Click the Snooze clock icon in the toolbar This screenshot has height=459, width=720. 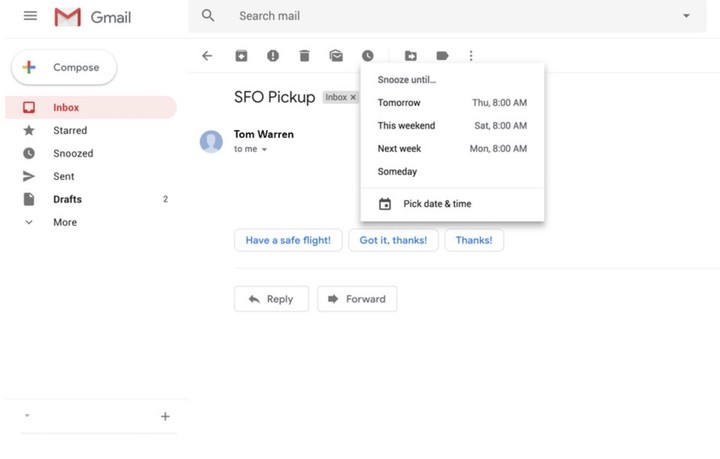point(367,56)
